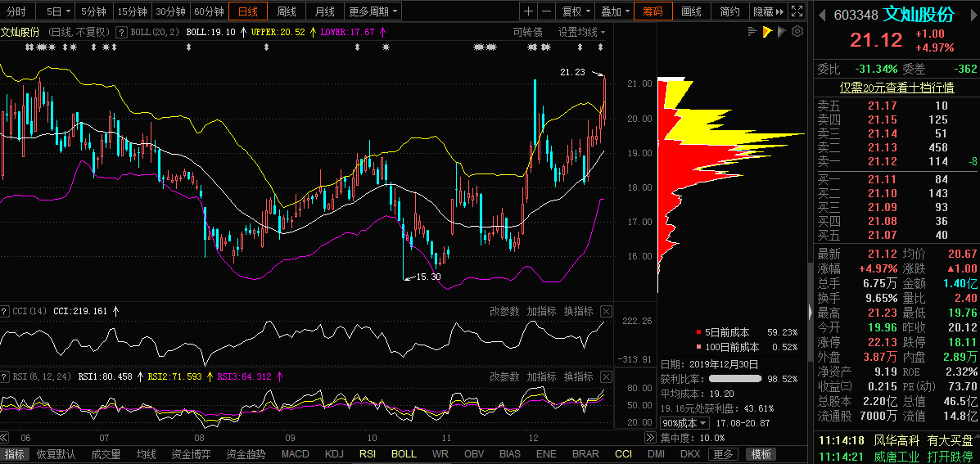Select MACD indicator tab
The width and height of the screenshot is (980, 464).
296,454
